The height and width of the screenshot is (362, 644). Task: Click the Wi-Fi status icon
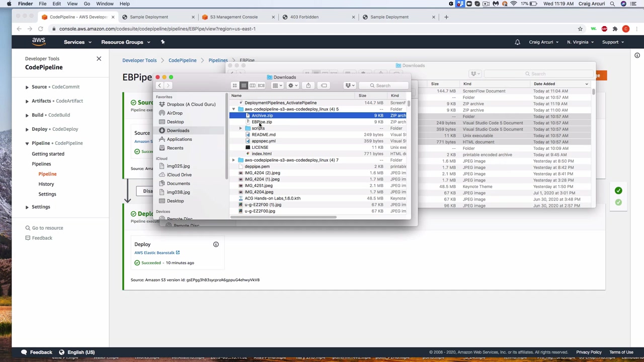click(x=514, y=4)
